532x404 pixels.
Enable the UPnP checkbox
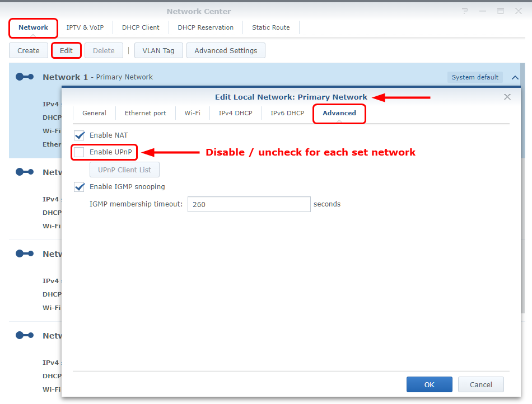point(79,152)
